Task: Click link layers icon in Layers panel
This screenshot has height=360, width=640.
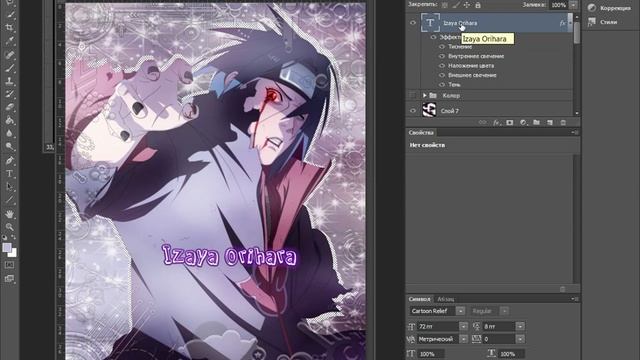Action: point(482,122)
